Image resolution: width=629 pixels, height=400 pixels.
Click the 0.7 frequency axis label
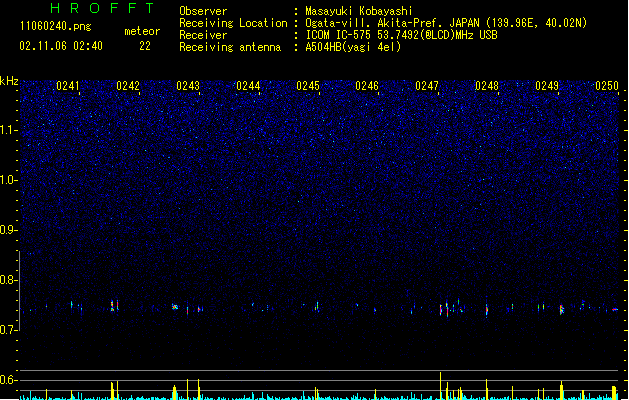tap(8, 330)
